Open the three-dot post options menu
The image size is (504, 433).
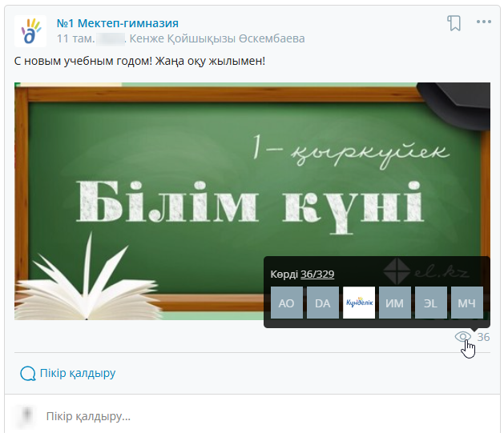pos(483,22)
